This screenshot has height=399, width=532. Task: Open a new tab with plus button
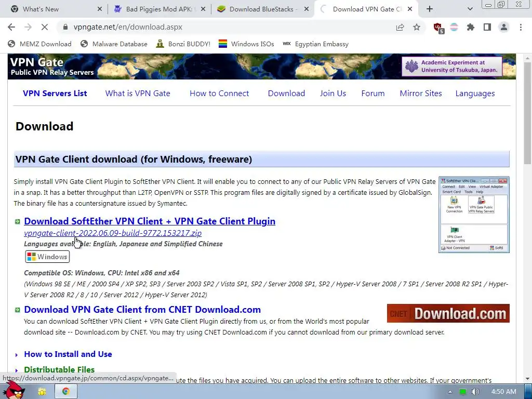(430, 9)
